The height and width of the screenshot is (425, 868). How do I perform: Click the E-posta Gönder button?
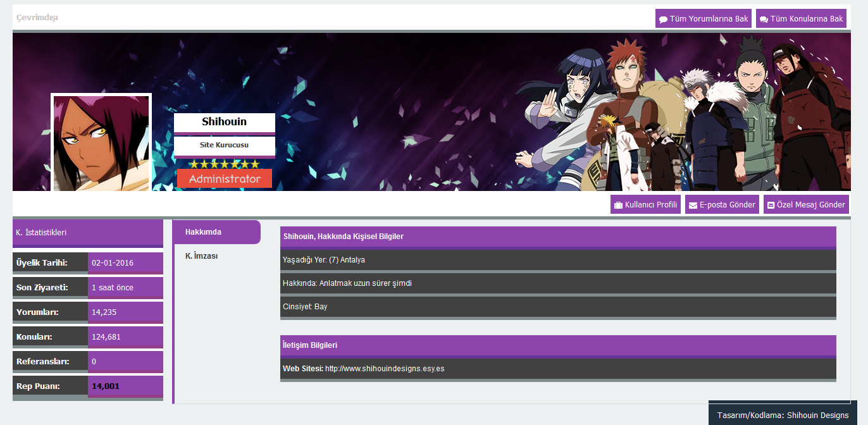click(722, 204)
